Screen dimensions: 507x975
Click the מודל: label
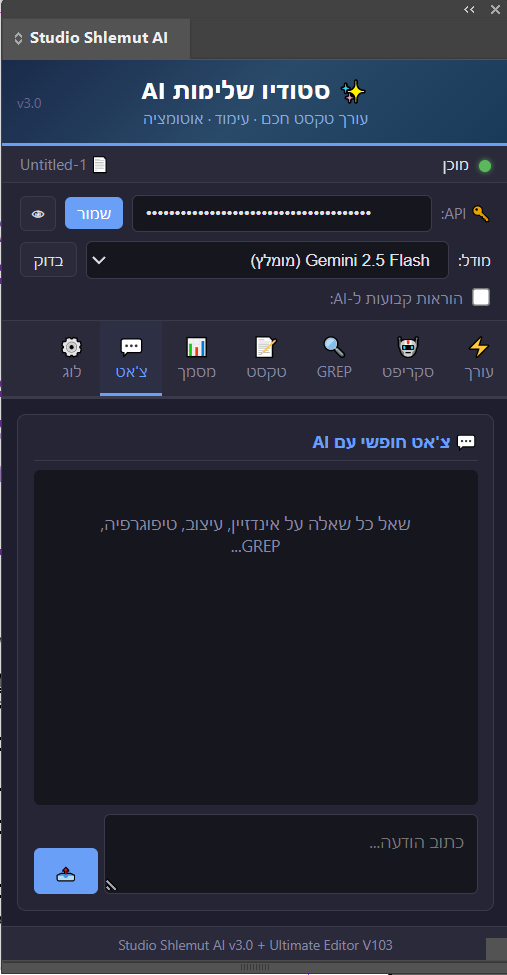click(x=474, y=261)
